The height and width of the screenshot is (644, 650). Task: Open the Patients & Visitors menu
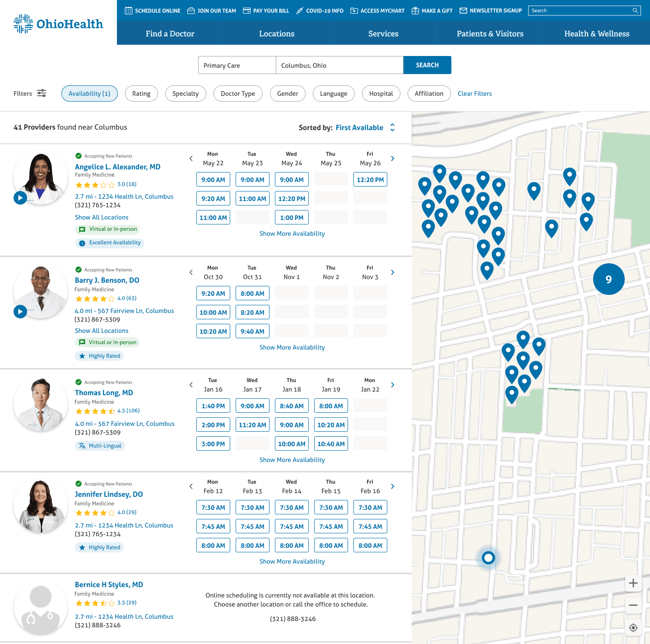(x=490, y=33)
